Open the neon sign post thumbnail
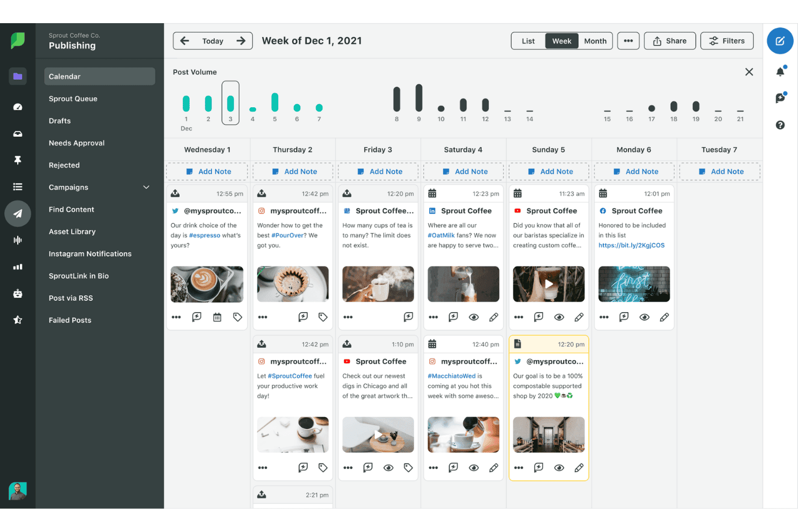The height and width of the screenshot is (532, 798). 634,284
